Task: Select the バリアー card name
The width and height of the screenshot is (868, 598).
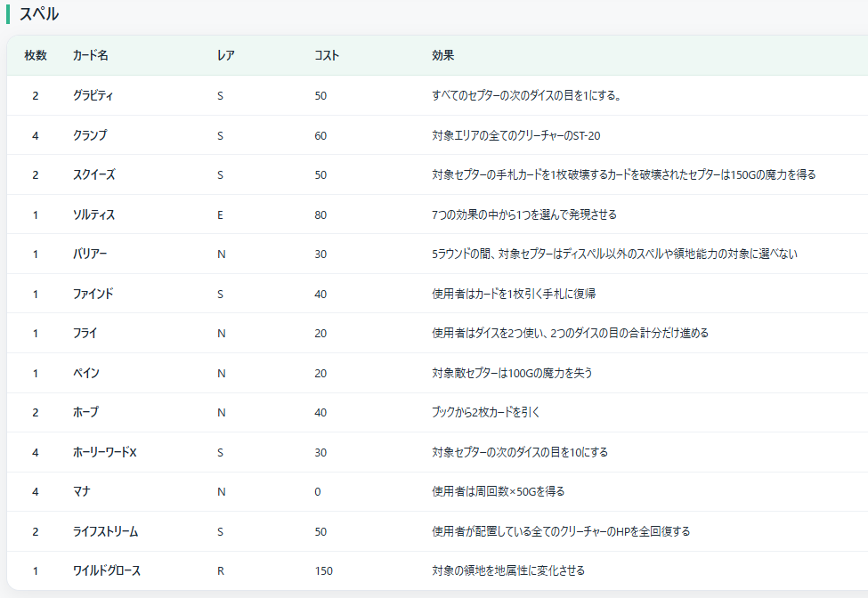Action: [x=90, y=254]
